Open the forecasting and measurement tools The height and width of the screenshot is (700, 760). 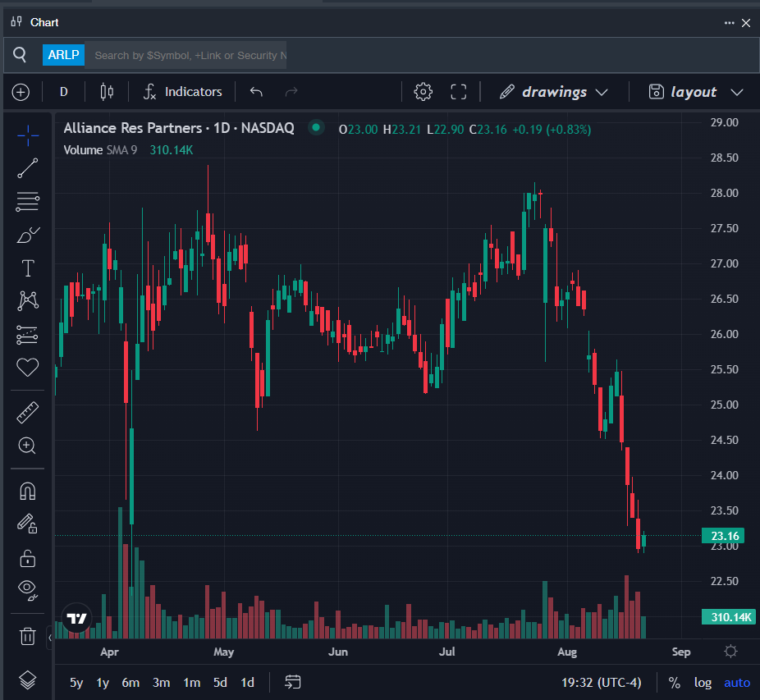click(28, 334)
